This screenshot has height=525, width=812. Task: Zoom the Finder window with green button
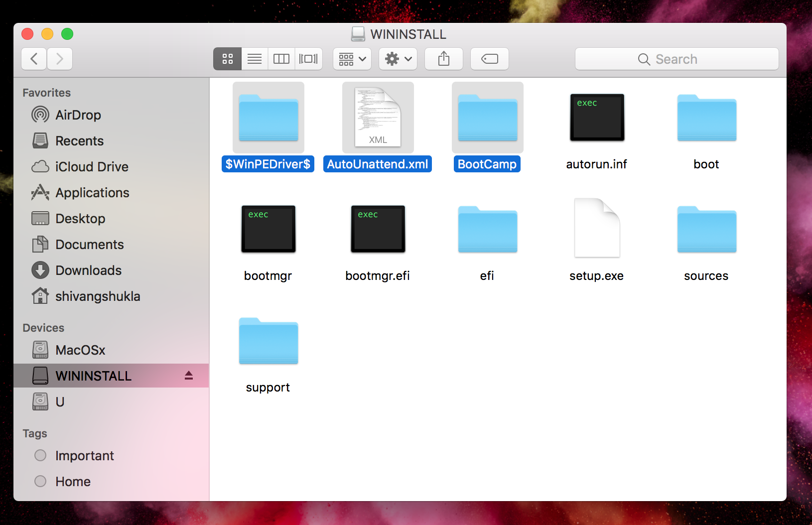point(67,34)
